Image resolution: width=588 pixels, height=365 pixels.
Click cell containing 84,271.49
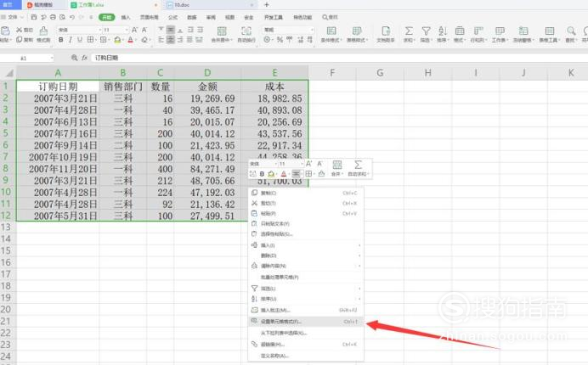207,169
